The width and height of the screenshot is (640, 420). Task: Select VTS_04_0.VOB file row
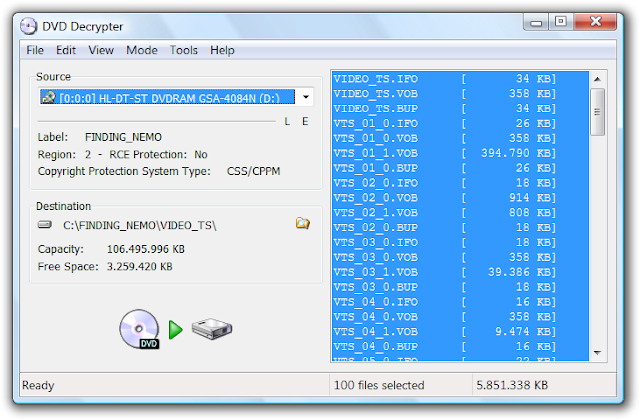click(460, 317)
